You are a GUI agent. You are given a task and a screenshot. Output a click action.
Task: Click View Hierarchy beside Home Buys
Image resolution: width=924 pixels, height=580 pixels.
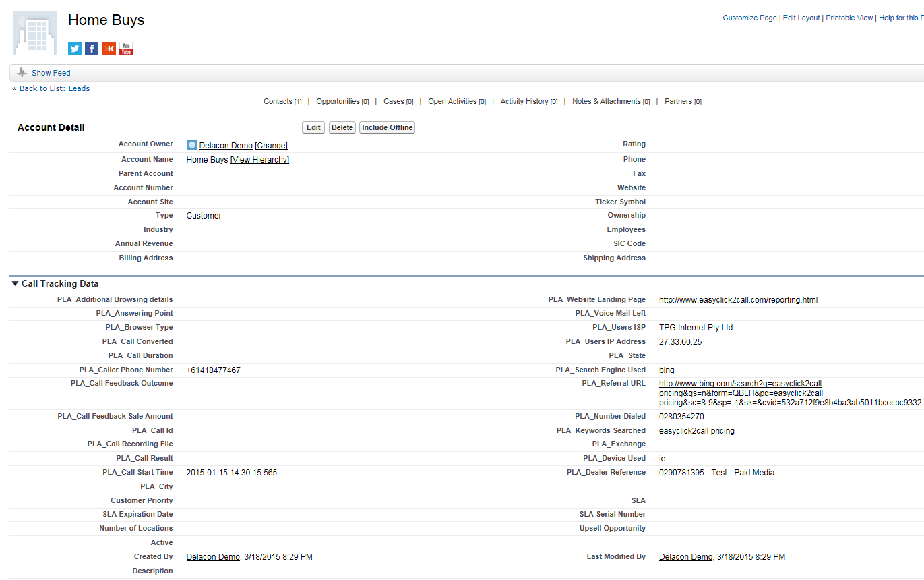point(259,159)
